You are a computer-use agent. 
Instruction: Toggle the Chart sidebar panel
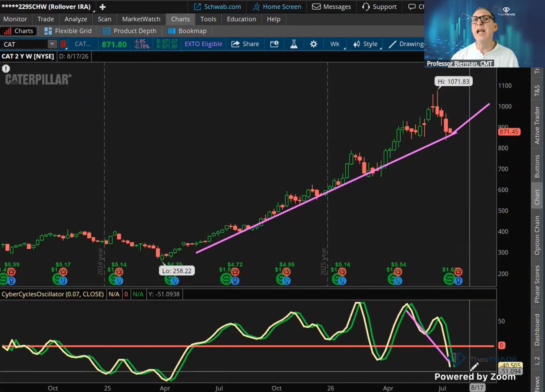coord(537,197)
